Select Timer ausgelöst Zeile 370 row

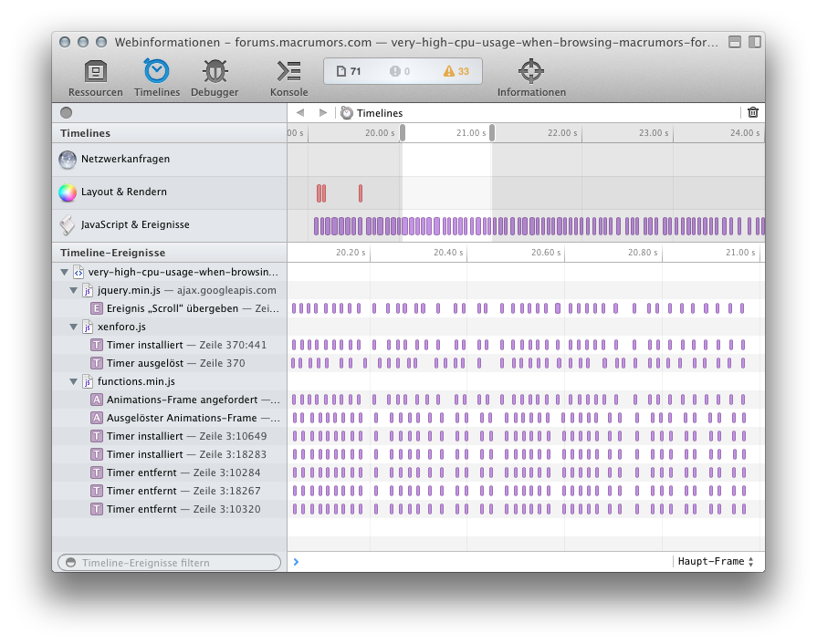point(170,363)
